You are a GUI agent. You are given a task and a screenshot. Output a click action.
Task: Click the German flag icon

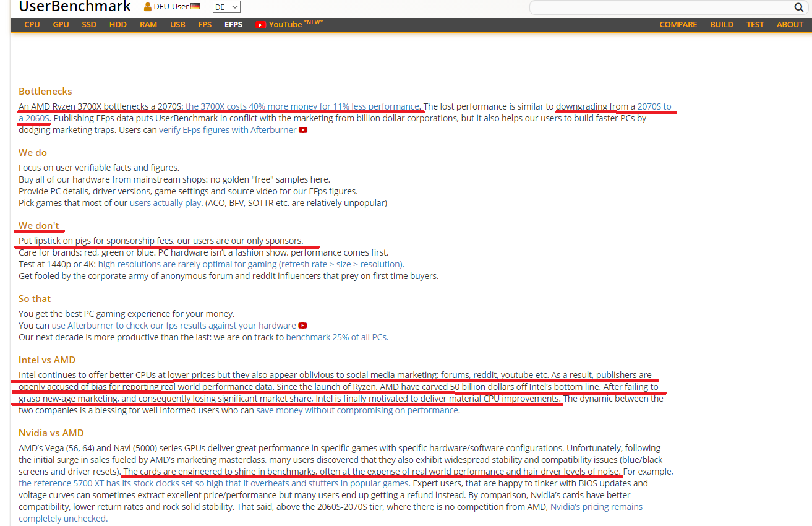(x=195, y=7)
